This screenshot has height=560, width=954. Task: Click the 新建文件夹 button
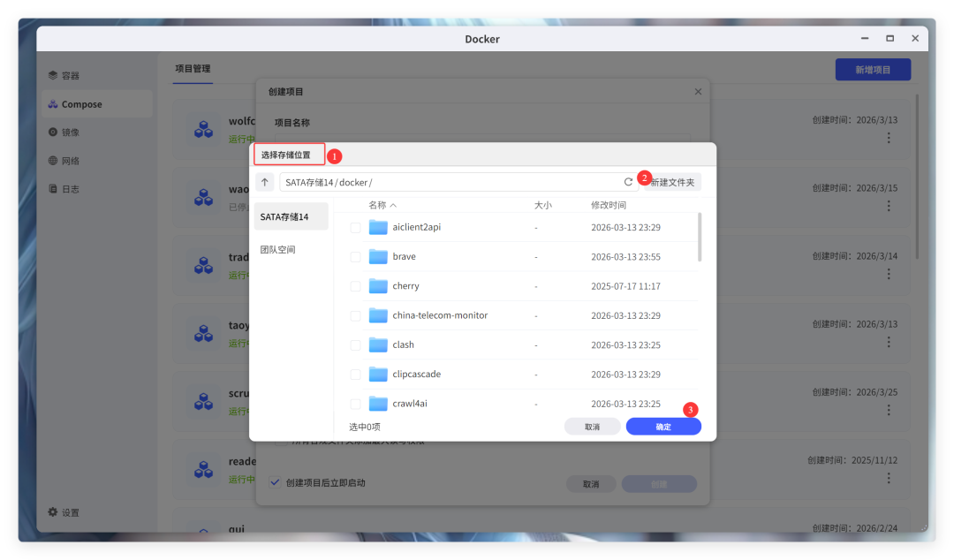pos(672,182)
